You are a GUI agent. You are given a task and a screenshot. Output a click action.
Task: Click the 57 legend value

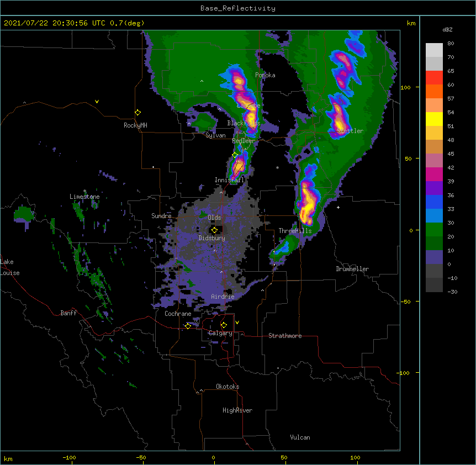click(451, 99)
